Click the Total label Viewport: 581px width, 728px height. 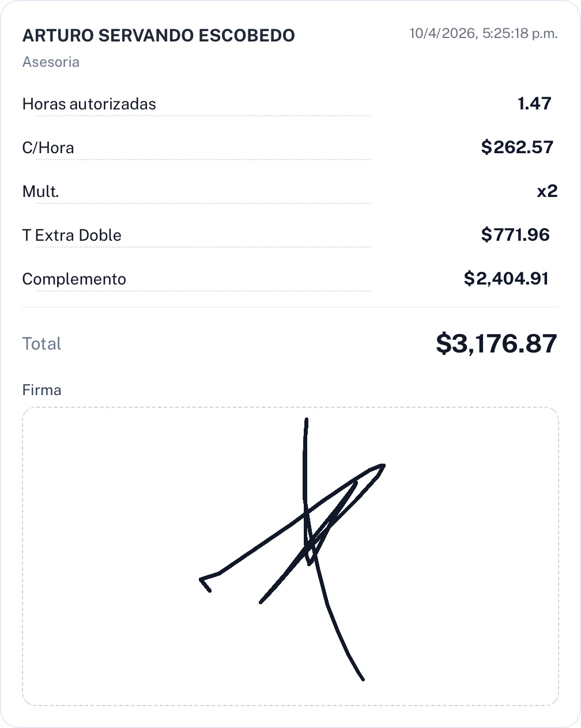41,344
